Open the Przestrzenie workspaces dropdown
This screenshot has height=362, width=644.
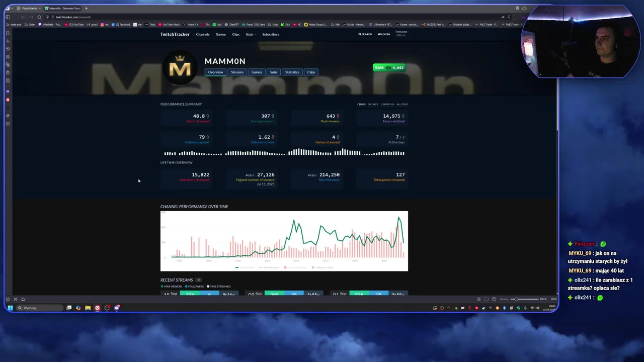29,8
